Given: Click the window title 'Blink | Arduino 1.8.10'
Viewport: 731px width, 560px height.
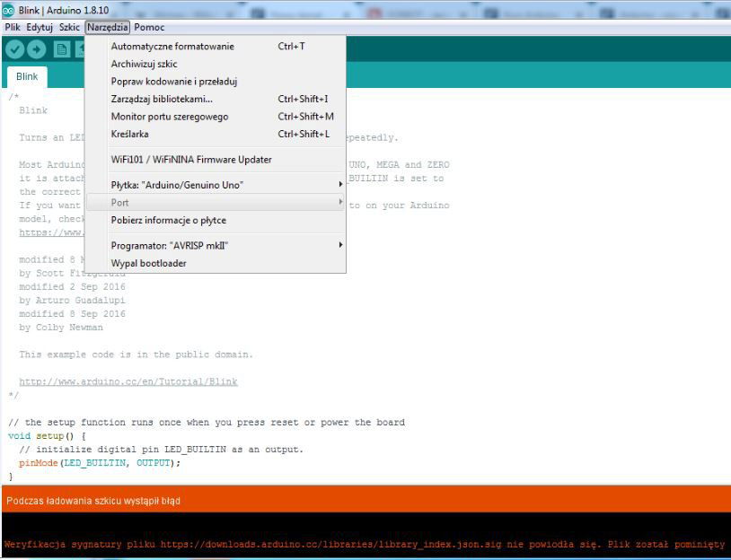Looking at the screenshot, I should click(64, 10).
